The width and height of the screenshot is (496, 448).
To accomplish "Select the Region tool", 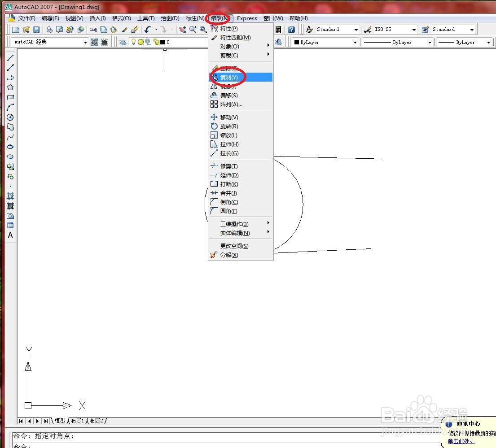I will [x=10, y=216].
